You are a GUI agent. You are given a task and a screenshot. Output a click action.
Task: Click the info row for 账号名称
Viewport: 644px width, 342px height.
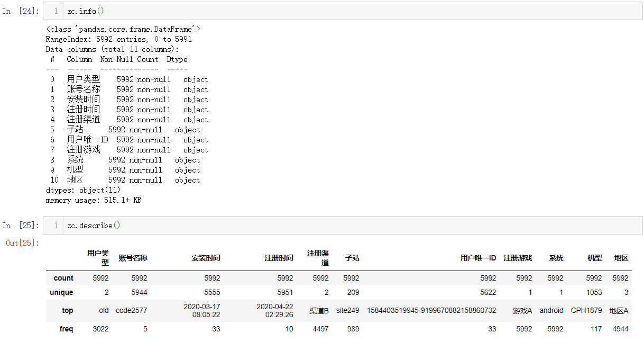(x=129, y=89)
